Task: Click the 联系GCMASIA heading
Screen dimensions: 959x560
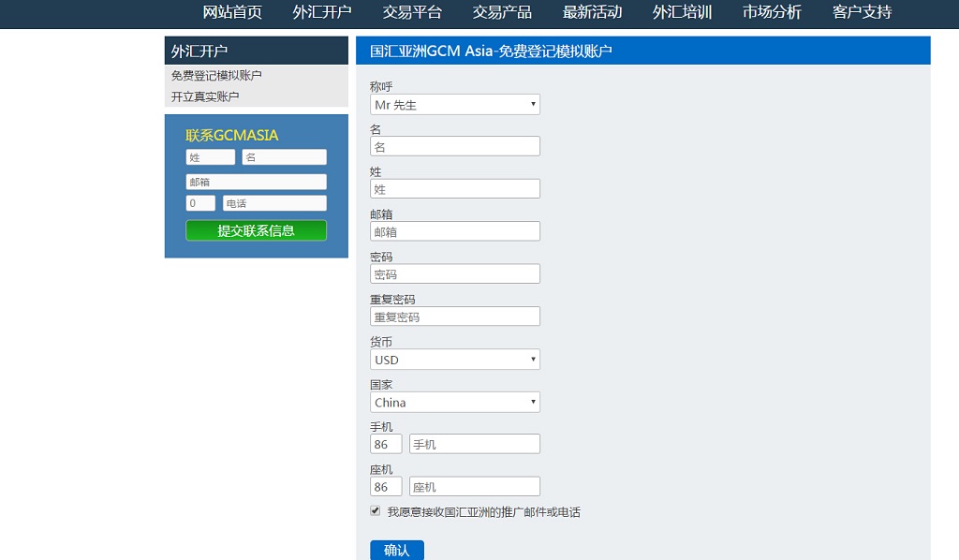Action: tap(232, 135)
